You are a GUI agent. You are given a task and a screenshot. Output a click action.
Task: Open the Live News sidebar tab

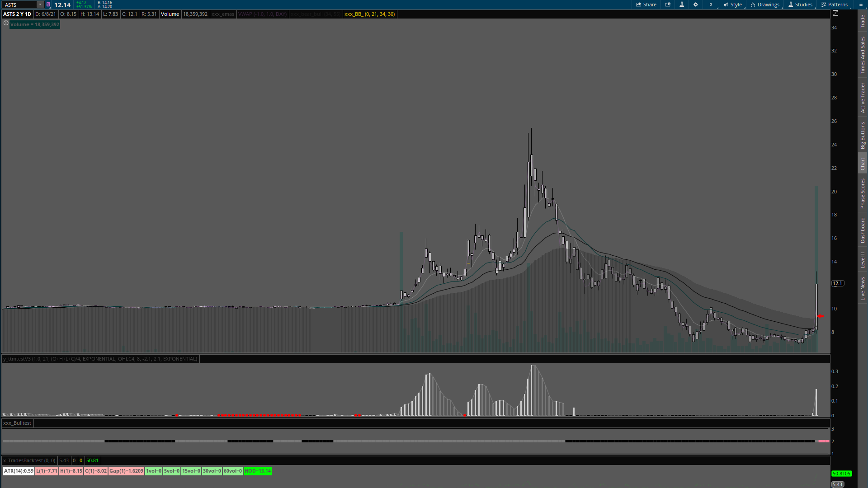point(863,289)
